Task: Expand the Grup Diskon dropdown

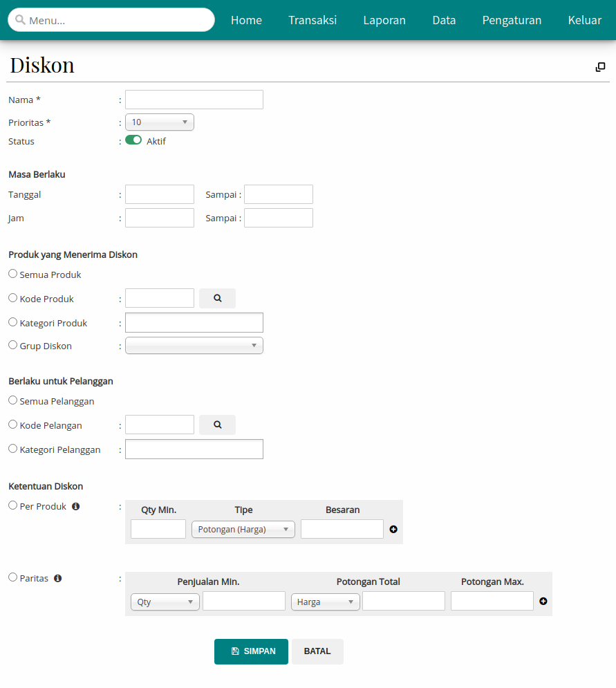Action: (x=194, y=345)
